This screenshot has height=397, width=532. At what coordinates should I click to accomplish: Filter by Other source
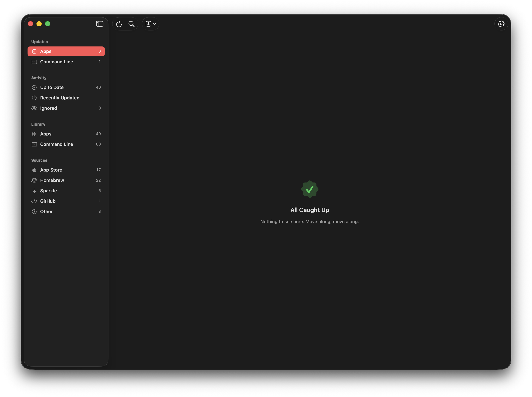[66, 212]
